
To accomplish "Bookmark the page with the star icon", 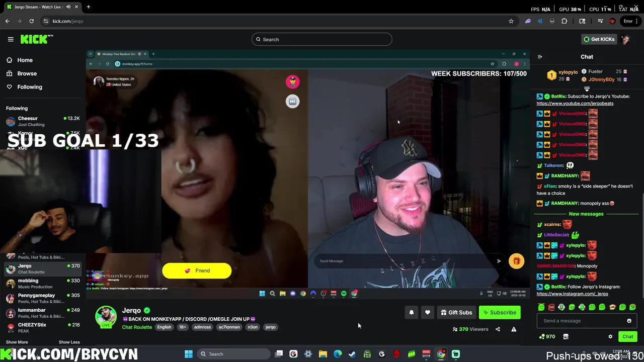I will click(x=511, y=21).
